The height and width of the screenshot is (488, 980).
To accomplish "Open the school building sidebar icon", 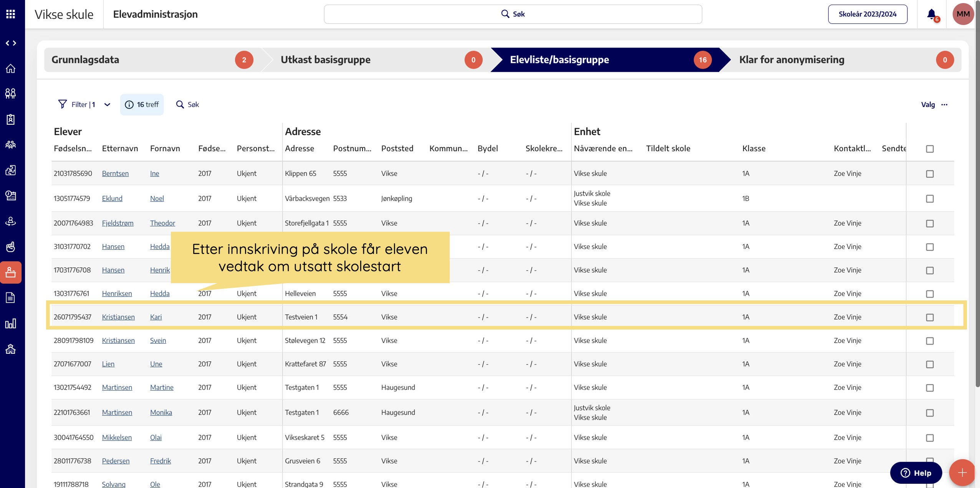I will pyautogui.click(x=11, y=349).
